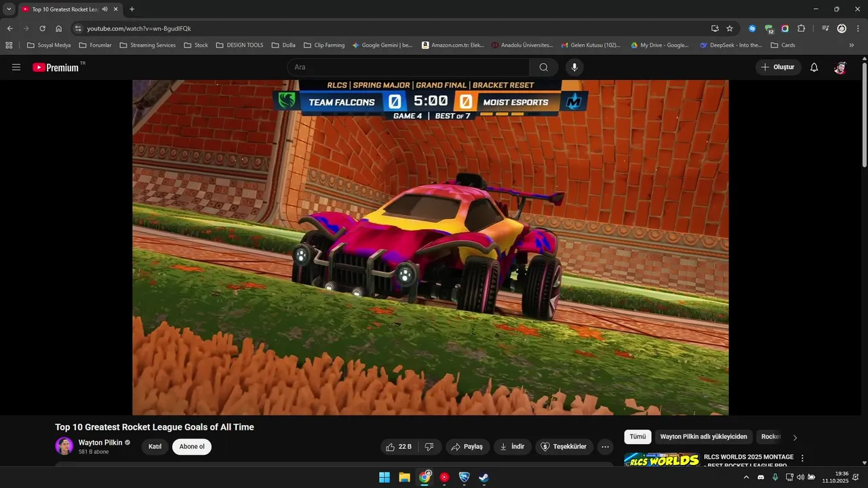Screen dimensions: 868x488
Task: Expand the hidden bookmarks overflow chevron
Action: (x=852, y=45)
